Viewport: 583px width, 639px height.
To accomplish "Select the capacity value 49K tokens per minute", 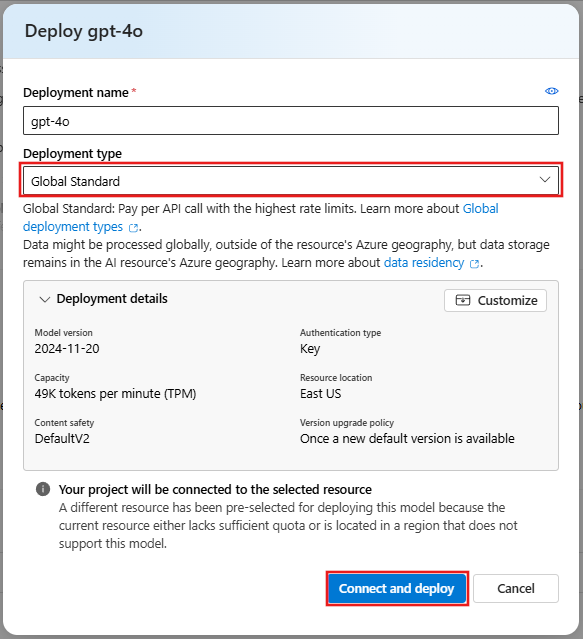I will 115,394.
